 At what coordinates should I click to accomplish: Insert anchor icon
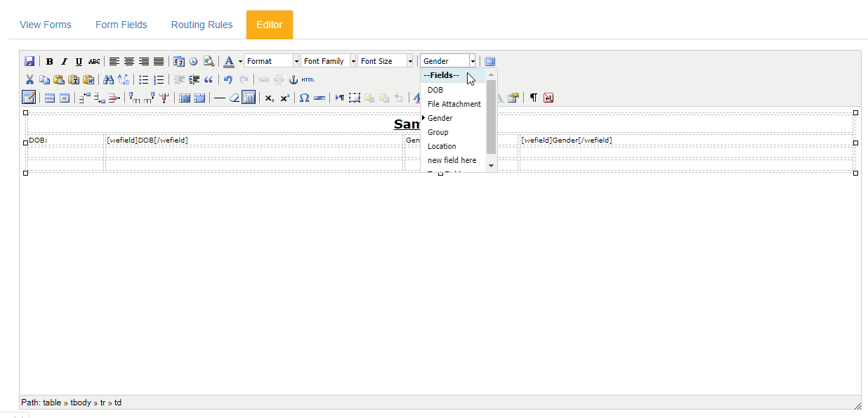(294, 79)
